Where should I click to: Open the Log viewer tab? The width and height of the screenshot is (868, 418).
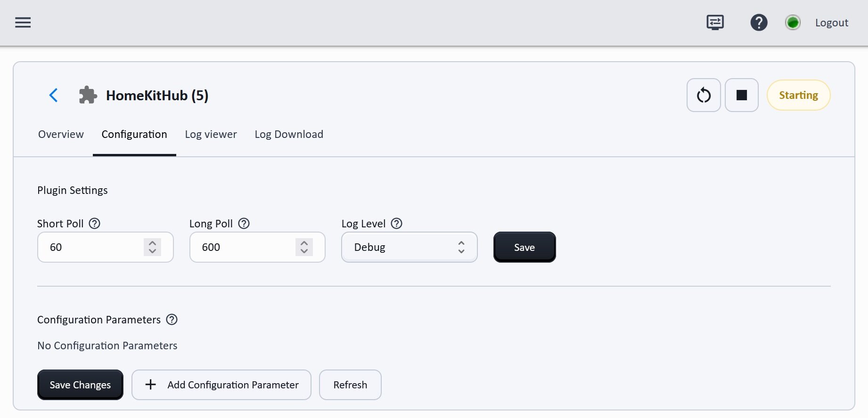click(211, 134)
